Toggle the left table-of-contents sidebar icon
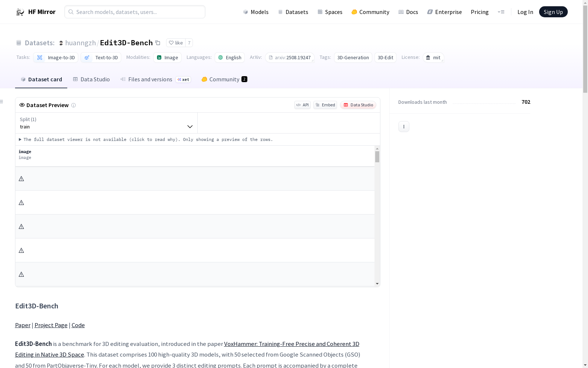588x368 pixels. [1, 102]
